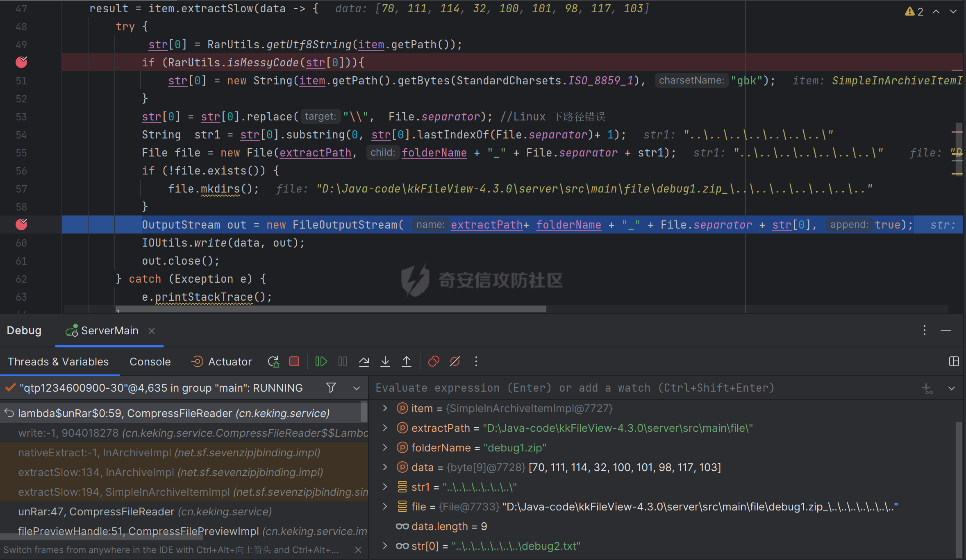Click the Rerun ServerMain debug icon
This screenshot has width=966, height=560.
pyautogui.click(x=273, y=362)
